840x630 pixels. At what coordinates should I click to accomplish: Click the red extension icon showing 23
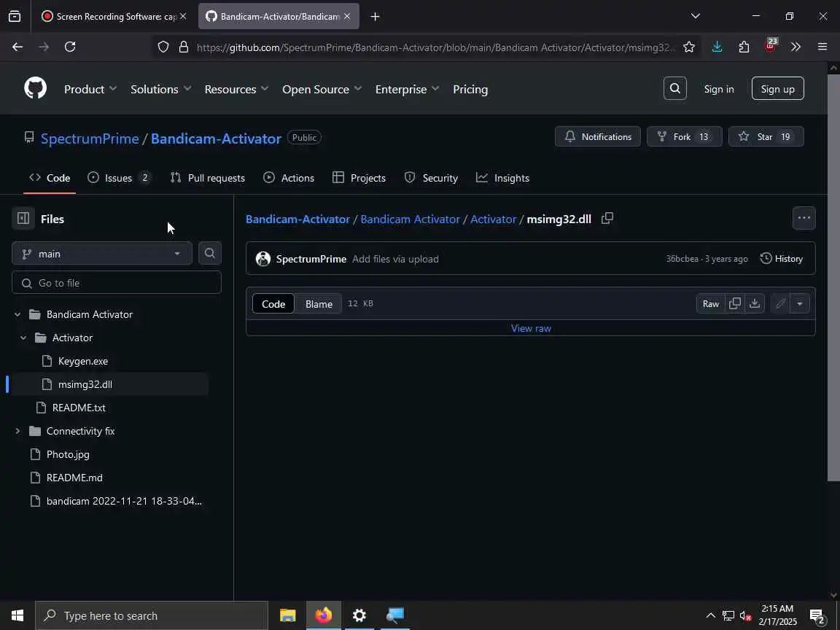click(x=770, y=46)
